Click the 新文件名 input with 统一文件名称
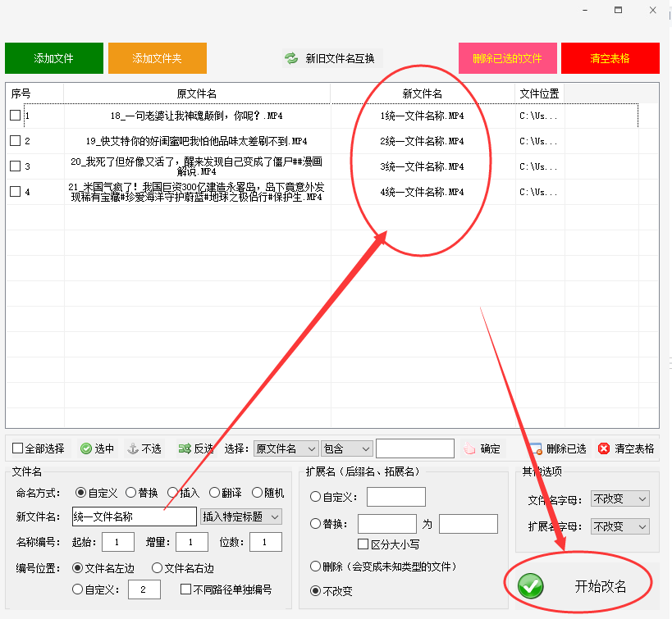 tap(134, 517)
